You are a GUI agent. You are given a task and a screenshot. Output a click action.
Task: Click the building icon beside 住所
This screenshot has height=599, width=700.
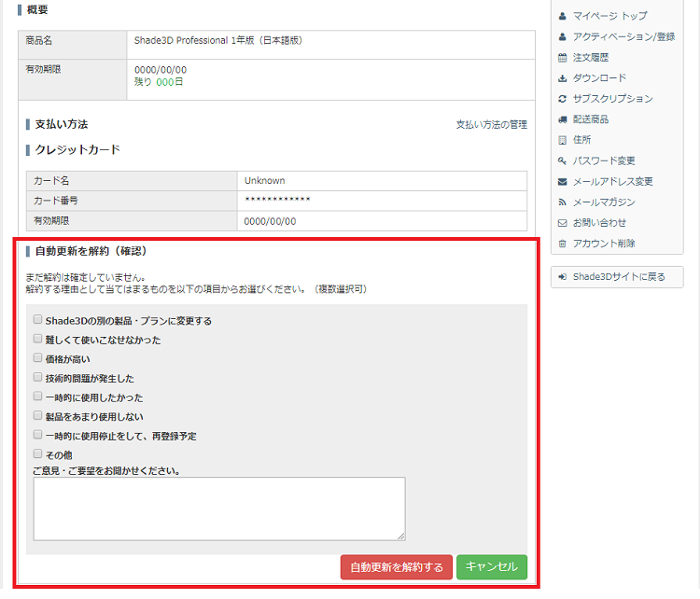[563, 140]
